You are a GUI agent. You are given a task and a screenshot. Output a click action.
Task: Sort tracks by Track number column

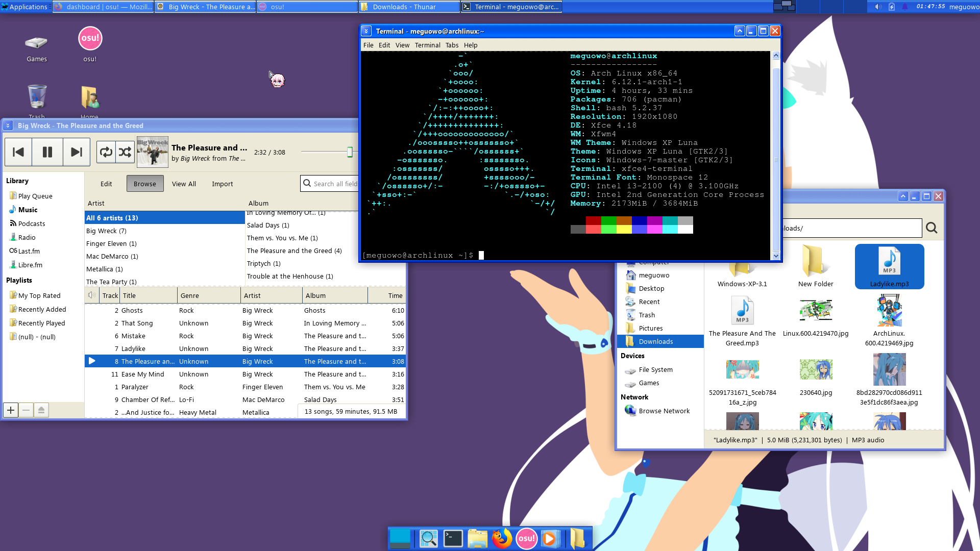(x=110, y=295)
